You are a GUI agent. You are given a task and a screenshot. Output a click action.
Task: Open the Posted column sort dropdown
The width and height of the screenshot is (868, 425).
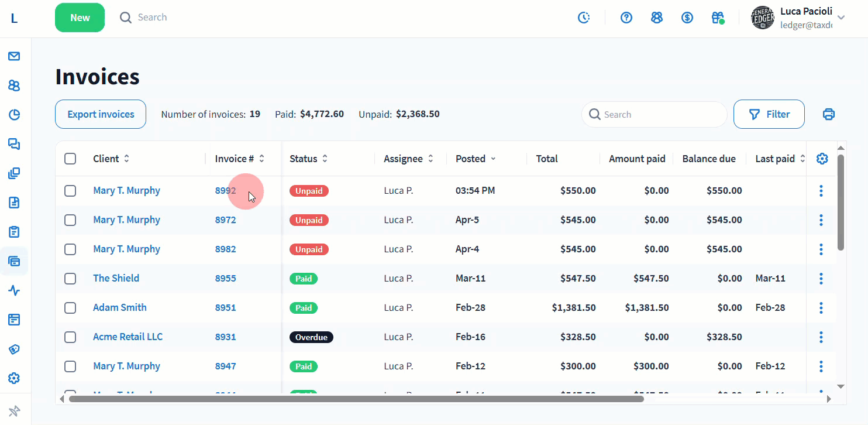click(x=493, y=159)
